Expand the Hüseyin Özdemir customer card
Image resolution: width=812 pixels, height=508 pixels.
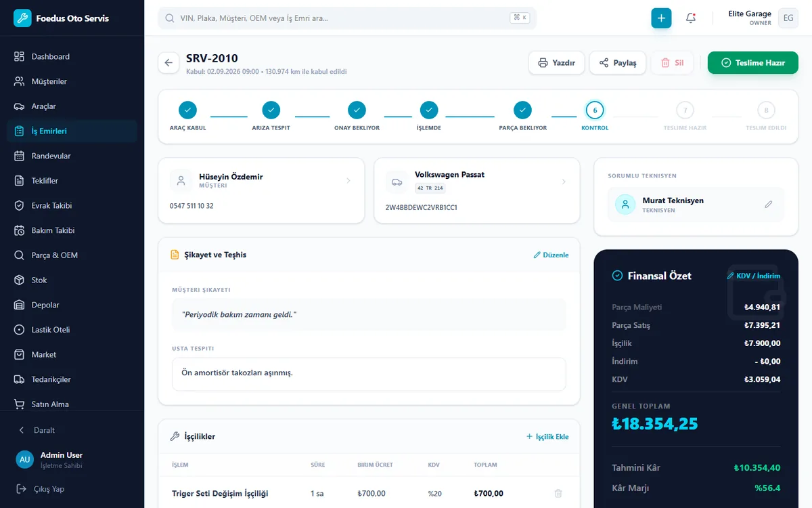pos(261,190)
